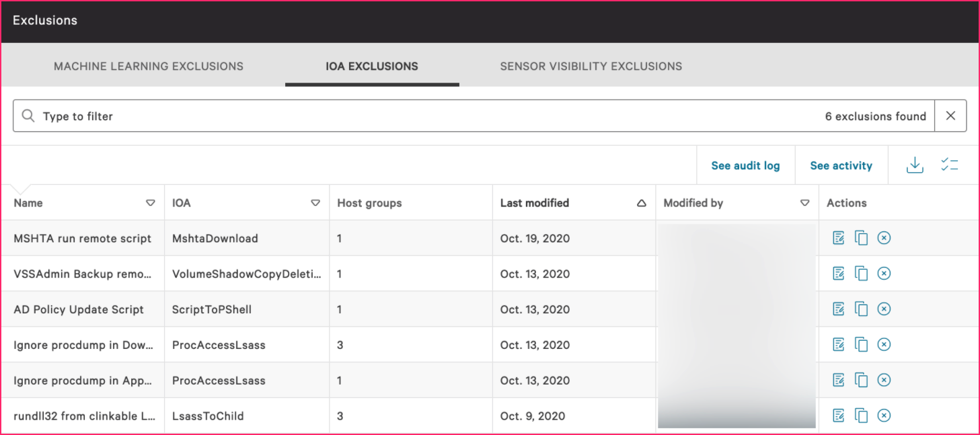Duplicate the rundll32 from clinkable exclusion

click(x=862, y=416)
